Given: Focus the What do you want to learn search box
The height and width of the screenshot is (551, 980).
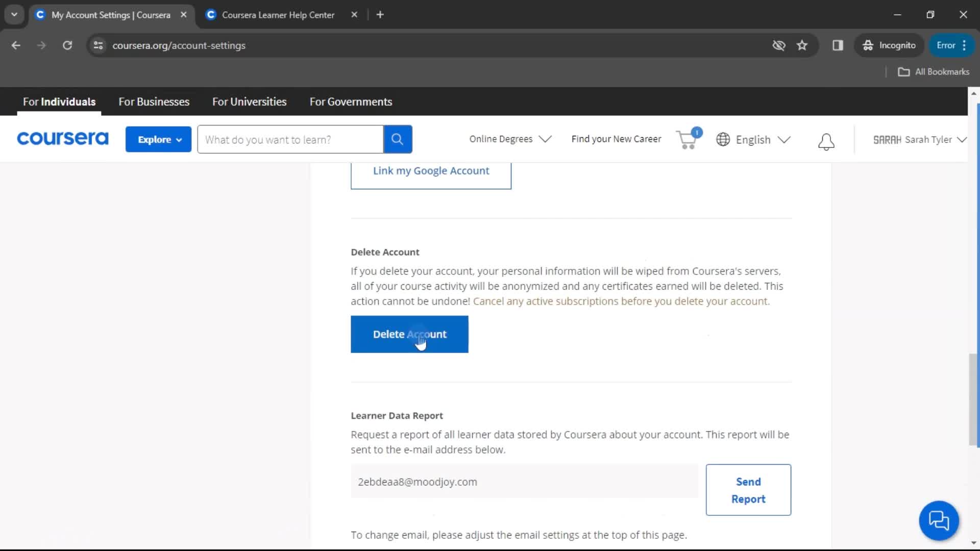Looking at the screenshot, I should (290, 139).
